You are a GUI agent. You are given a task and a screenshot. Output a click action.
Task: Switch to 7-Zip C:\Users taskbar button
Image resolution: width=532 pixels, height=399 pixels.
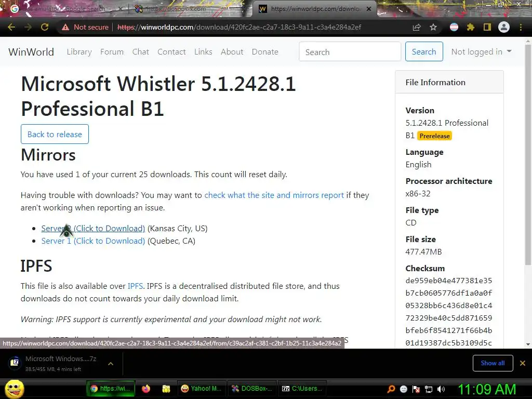(x=302, y=389)
